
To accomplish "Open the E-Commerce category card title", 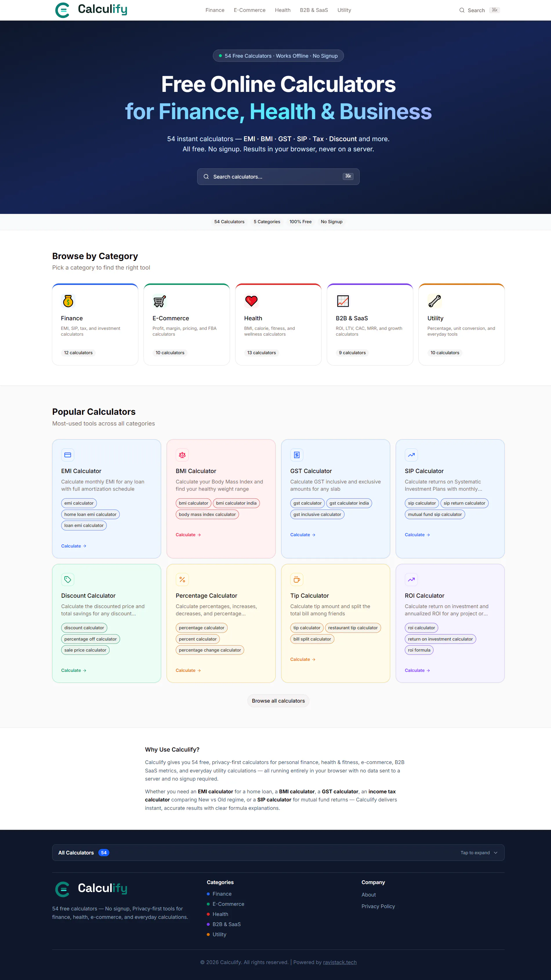I will (171, 318).
